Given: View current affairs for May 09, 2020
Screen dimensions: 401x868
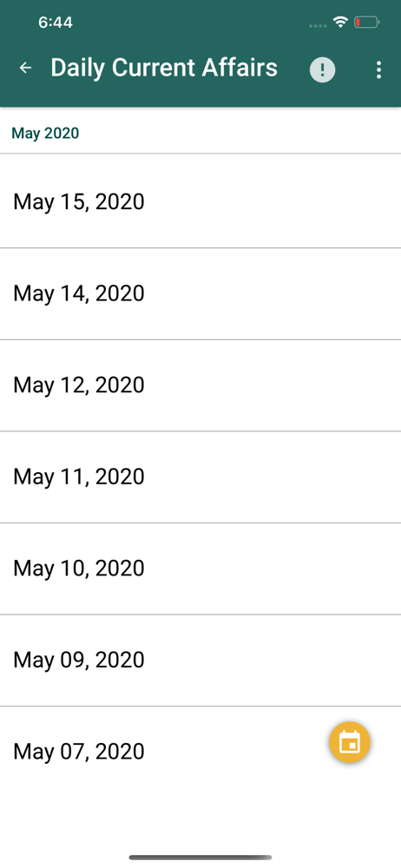Looking at the screenshot, I should 200,661.
